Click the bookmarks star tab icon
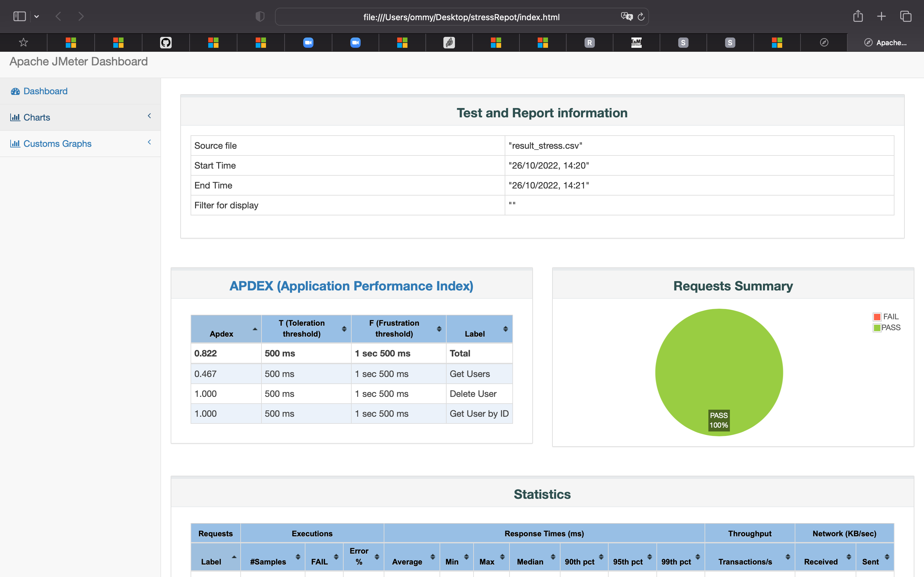 pos(23,42)
